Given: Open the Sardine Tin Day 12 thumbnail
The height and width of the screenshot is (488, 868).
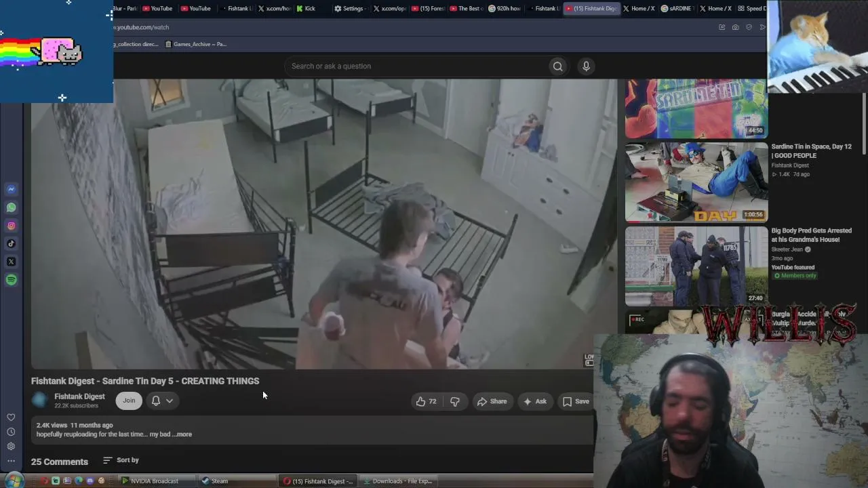Looking at the screenshot, I should click(696, 182).
